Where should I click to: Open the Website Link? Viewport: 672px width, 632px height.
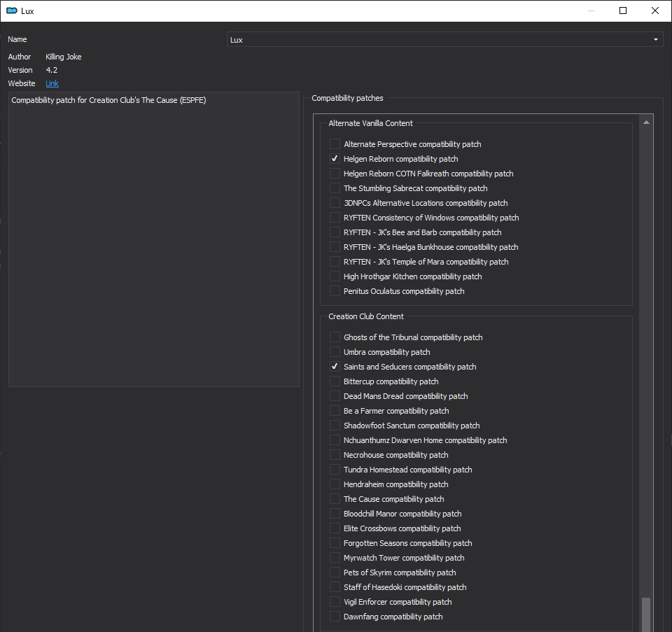52,83
